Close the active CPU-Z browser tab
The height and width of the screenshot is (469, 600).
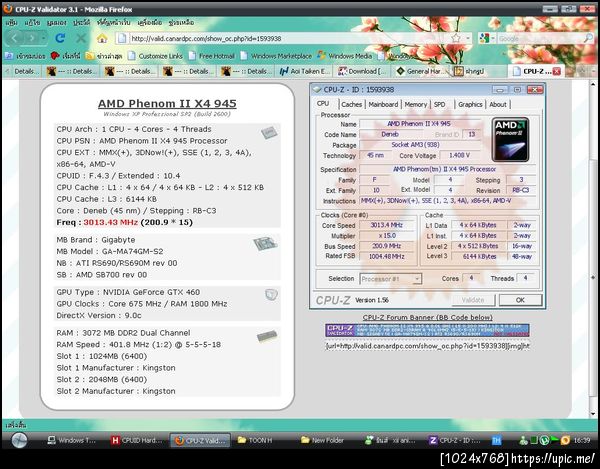click(x=557, y=71)
